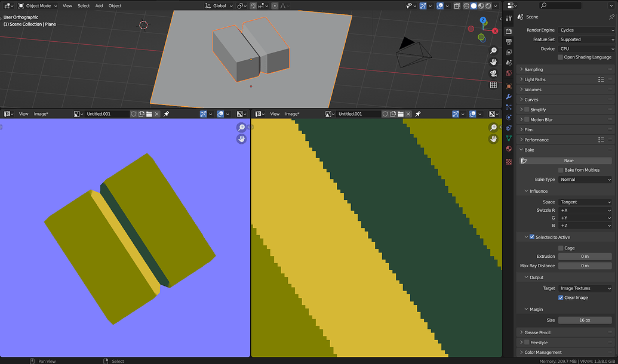This screenshot has height=364, width=618.
Task: Click the Bake button's render icon
Action: pos(524,161)
